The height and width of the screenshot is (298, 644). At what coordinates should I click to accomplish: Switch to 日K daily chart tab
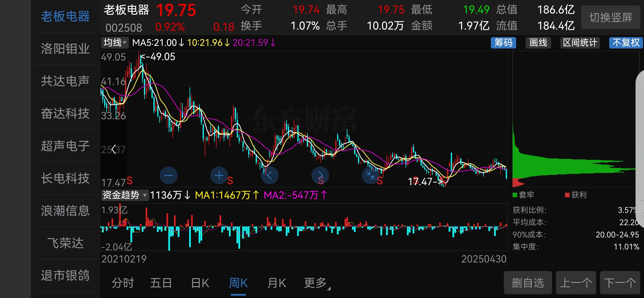point(200,283)
